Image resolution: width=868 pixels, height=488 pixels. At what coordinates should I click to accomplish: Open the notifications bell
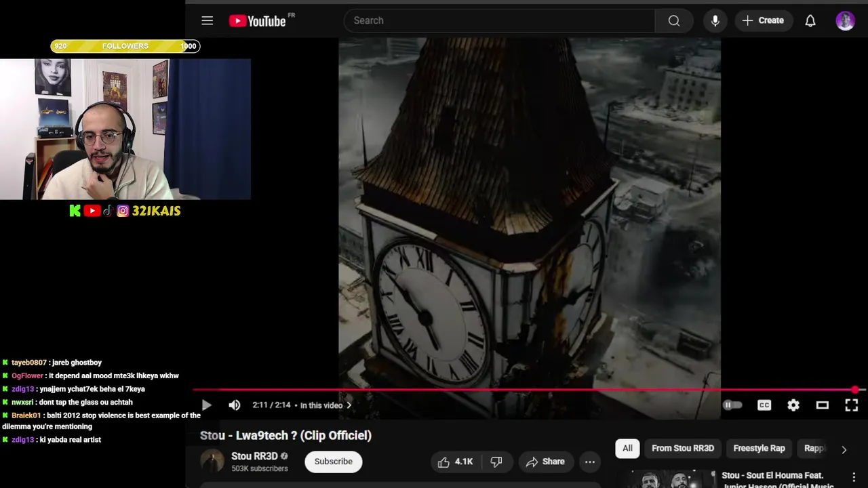(810, 20)
